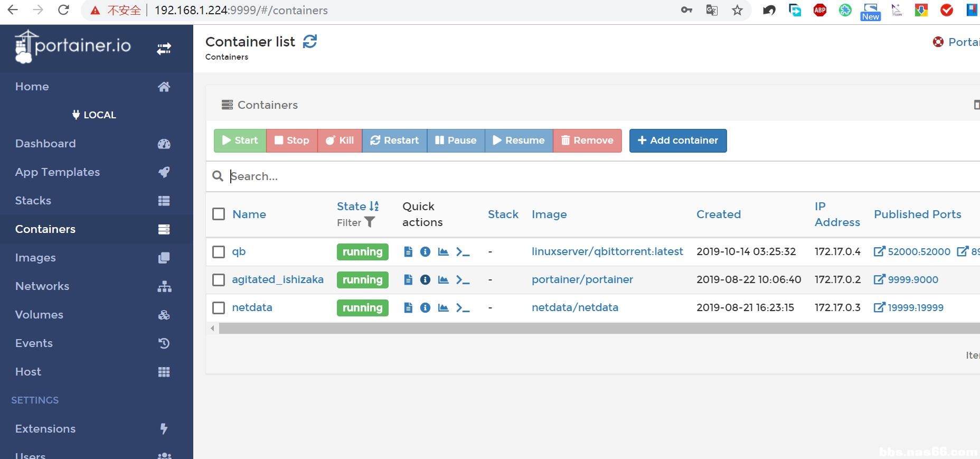This screenshot has height=459, width=980.
Task: Open Home in the sidebar
Action: pos(97,87)
